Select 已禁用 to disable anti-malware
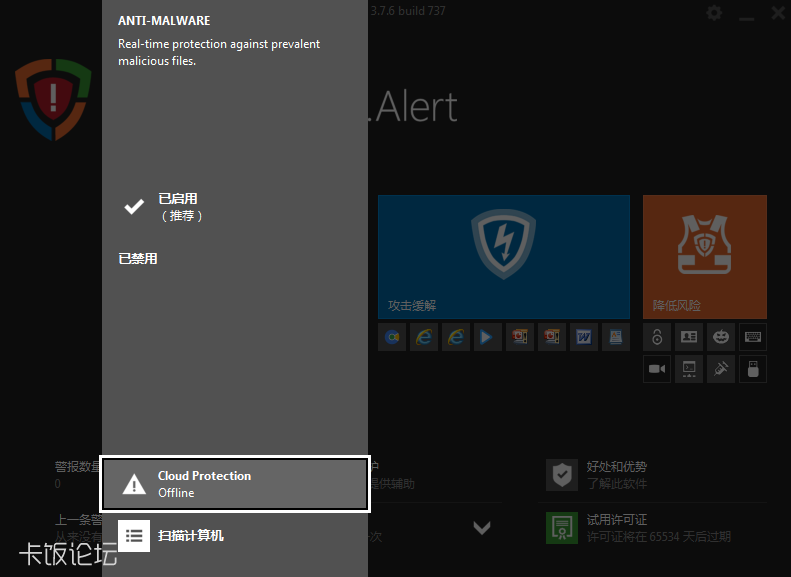This screenshot has width=791, height=577. click(x=138, y=259)
